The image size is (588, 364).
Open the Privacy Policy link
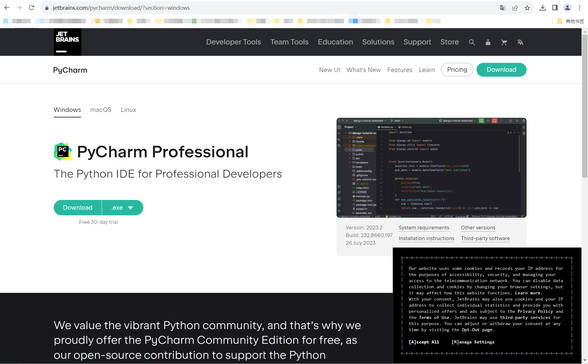pos(535,311)
